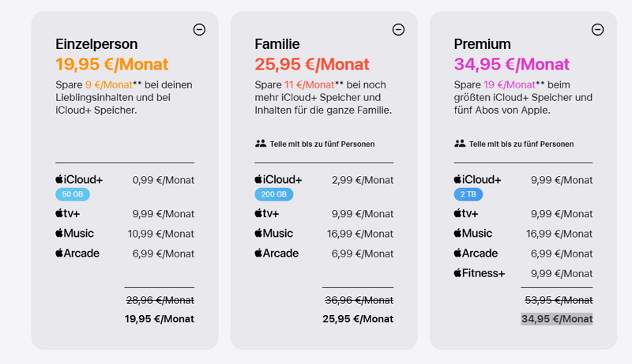Viewport: 632px width, 364px height.
Task: Click the Apple Music logo in Einzelperson plan
Action: point(74,234)
